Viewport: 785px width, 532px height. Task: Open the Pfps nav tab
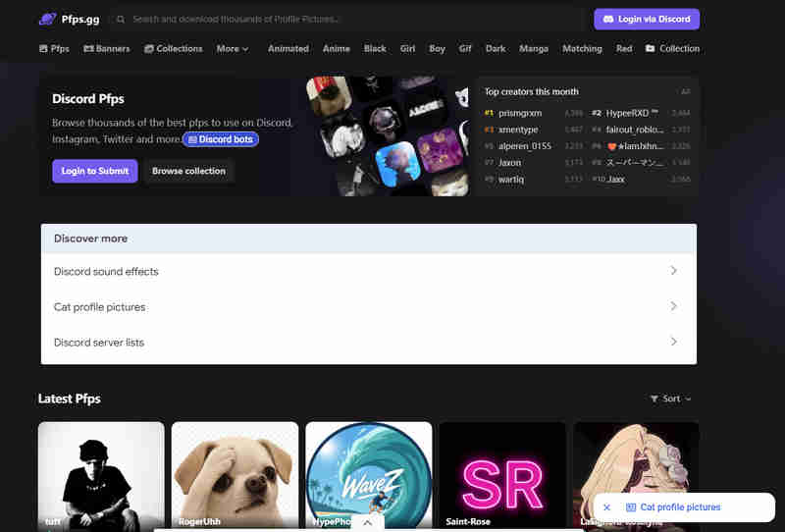pos(54,49)
